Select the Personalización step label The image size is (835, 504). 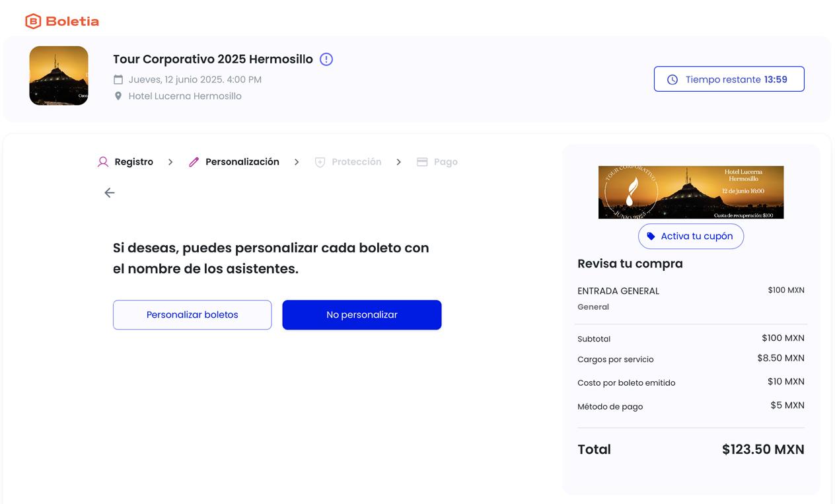point(242,162)
